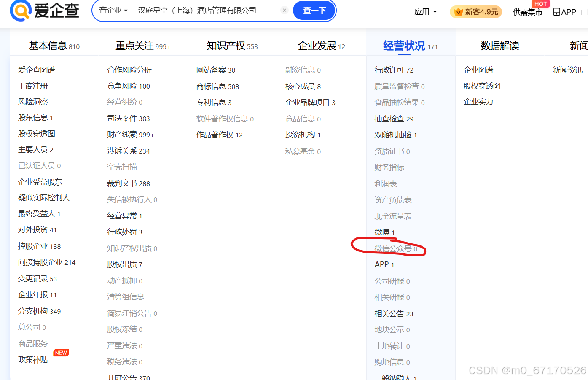Screen dimensions: 588x380
Task: Click the 微信公众号 0 entry
Action: tap(396, 249)
